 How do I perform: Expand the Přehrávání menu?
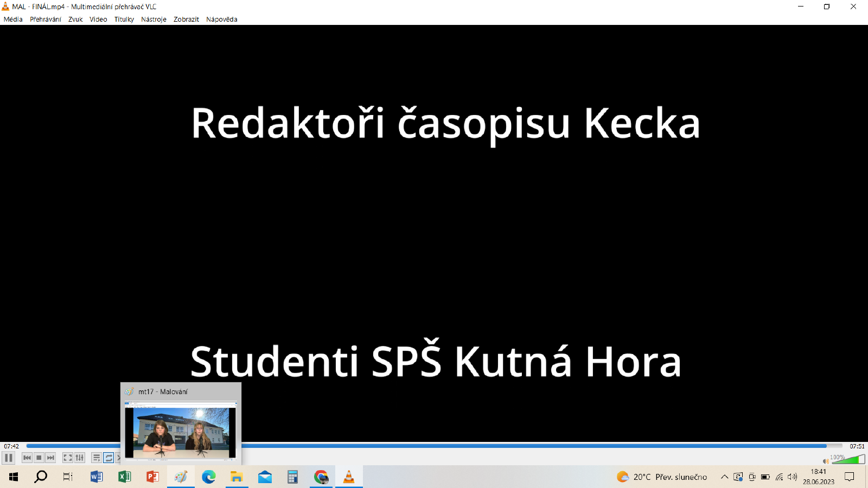click(46, 19)
